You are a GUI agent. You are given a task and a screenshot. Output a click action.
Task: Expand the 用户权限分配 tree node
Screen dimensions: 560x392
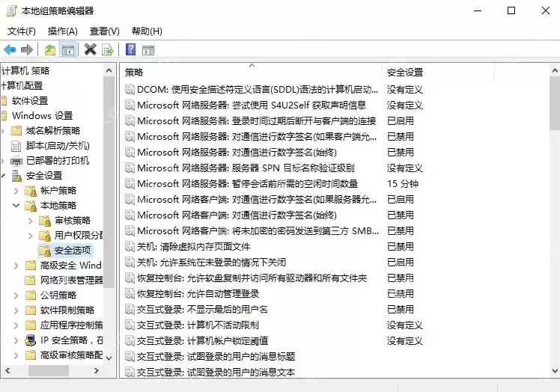(31, 236)
